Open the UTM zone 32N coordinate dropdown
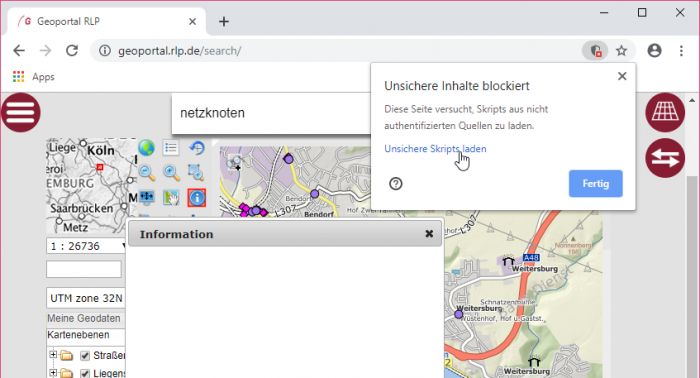Image resolution: width=700 pixels, height=378 pixels. point(86,298)
